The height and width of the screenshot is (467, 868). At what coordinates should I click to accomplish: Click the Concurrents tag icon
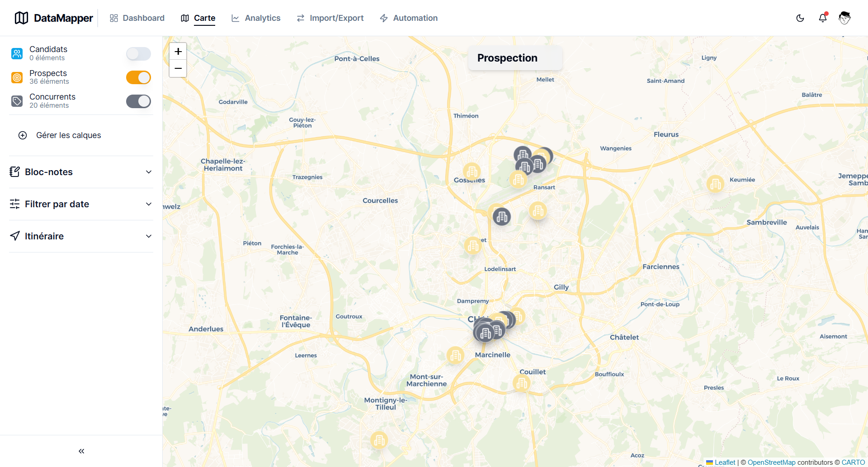coord(17,100)
